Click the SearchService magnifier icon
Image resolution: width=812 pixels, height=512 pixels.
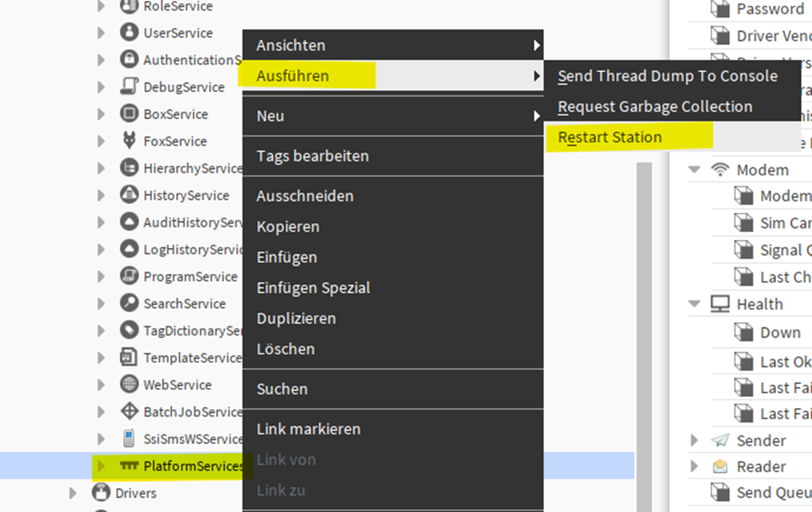pos(129,304)
